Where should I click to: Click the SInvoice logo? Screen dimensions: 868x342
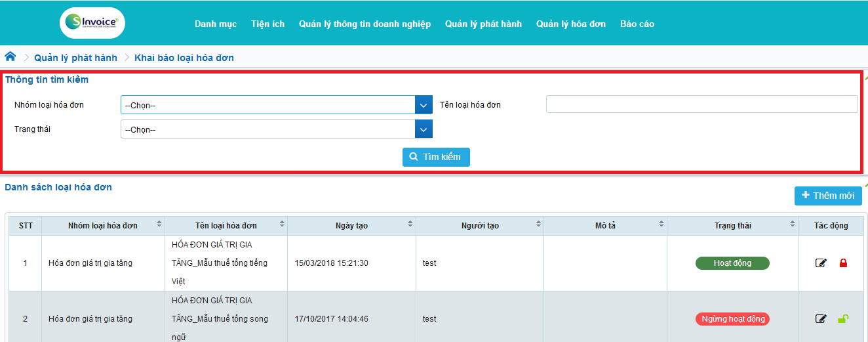pos(92,24)
